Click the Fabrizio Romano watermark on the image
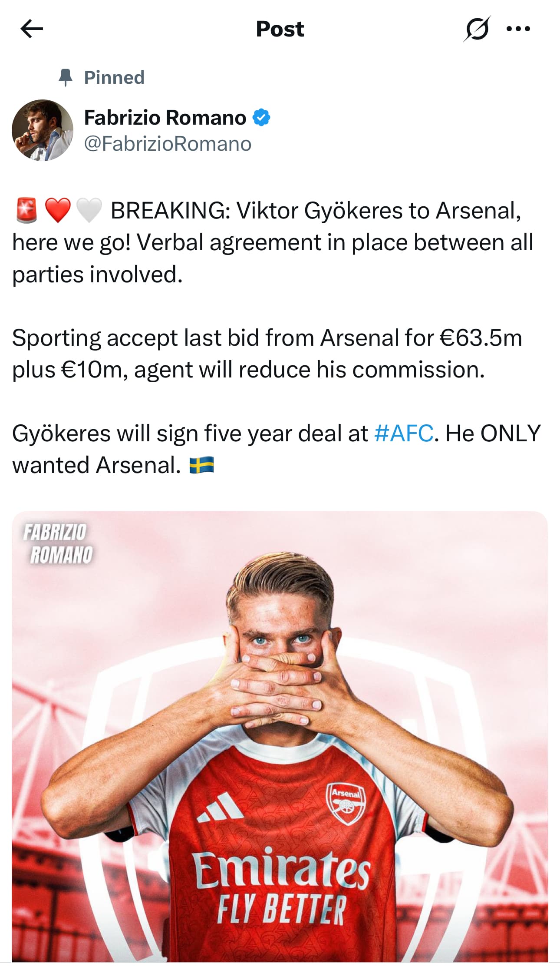Screen dimensions: 560x973 [x=58, y=544]
